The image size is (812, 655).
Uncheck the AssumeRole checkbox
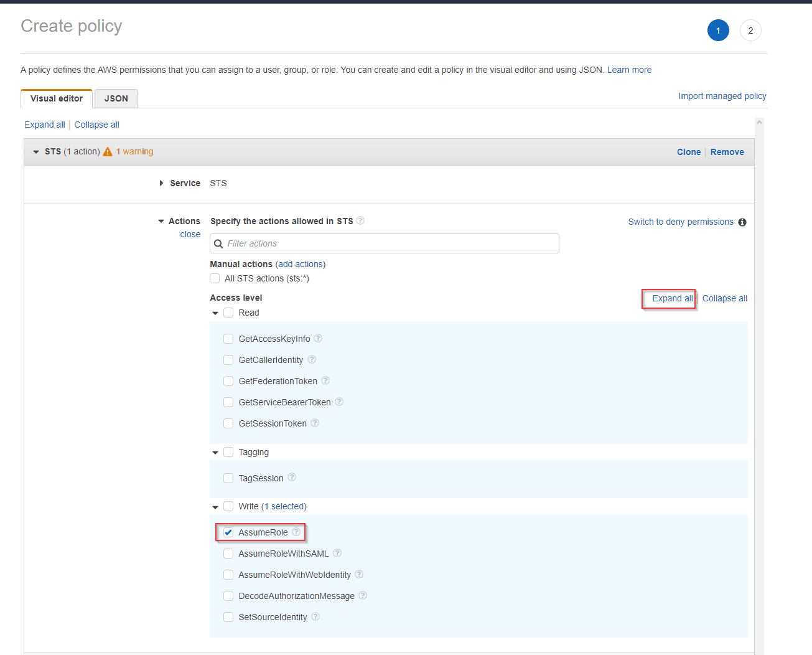tap(228, 532)
